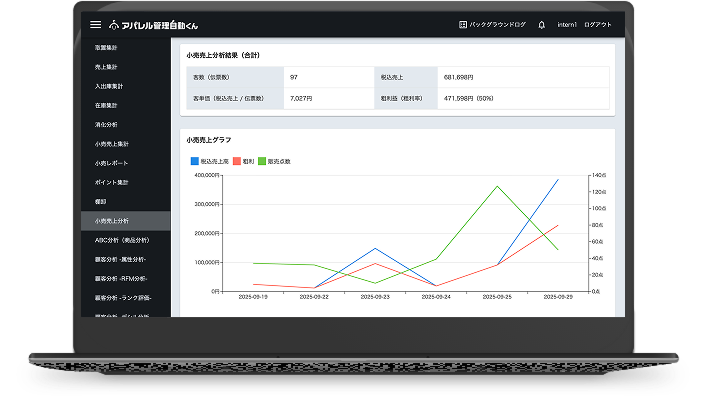Toggle 販売点数 series in chart legend
The height and width of the screenshot is (401, 706).
click(x=274, y=160)
